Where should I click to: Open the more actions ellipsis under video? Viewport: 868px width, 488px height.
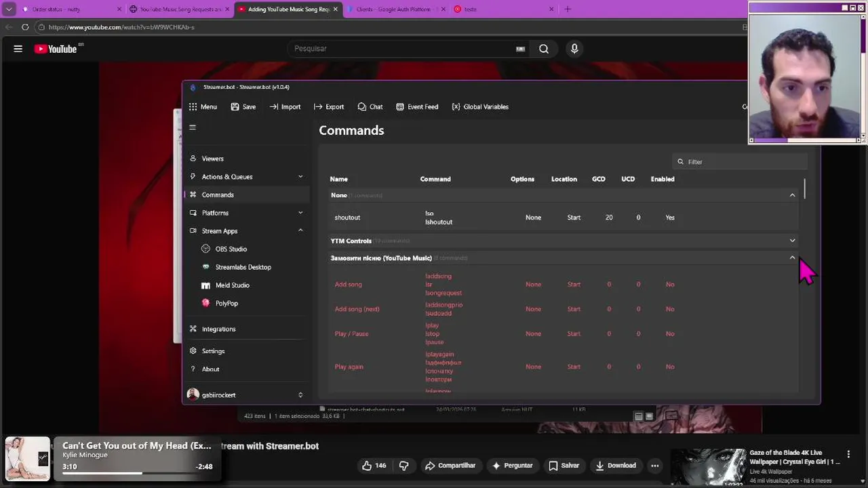click(654, 466)
